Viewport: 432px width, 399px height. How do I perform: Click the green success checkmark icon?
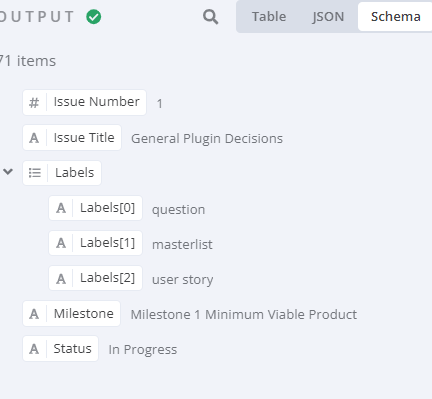click(94, 17)
